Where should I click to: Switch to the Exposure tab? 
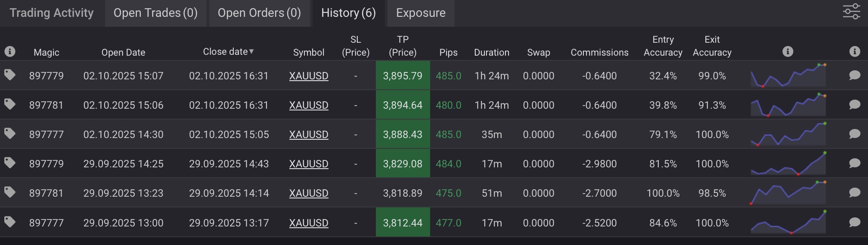[421, 13]
